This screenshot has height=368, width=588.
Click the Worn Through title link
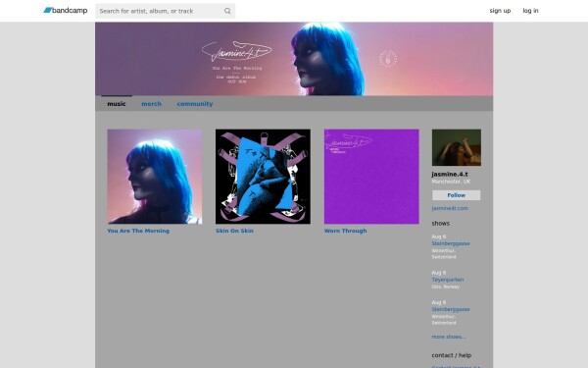point(345,231)
